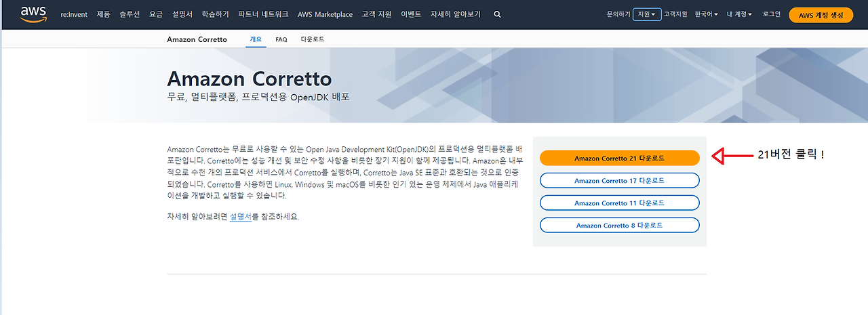The width and height of the screenshot is (868, 315).
Task: Open the 요금 menu item
Action: (x=157, y=14)
